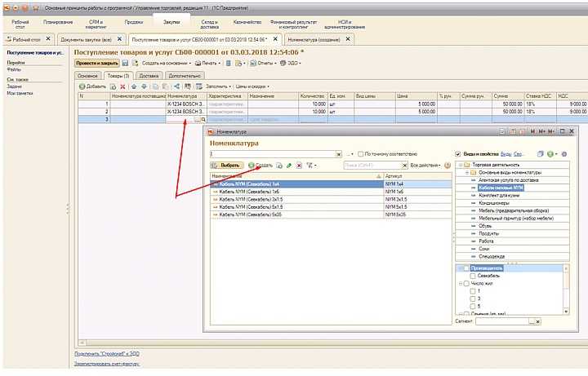The height and width of the screenshot is (376, 588).
Task: Open the Продажи section in the top menu
Action: tap(133, 22)
